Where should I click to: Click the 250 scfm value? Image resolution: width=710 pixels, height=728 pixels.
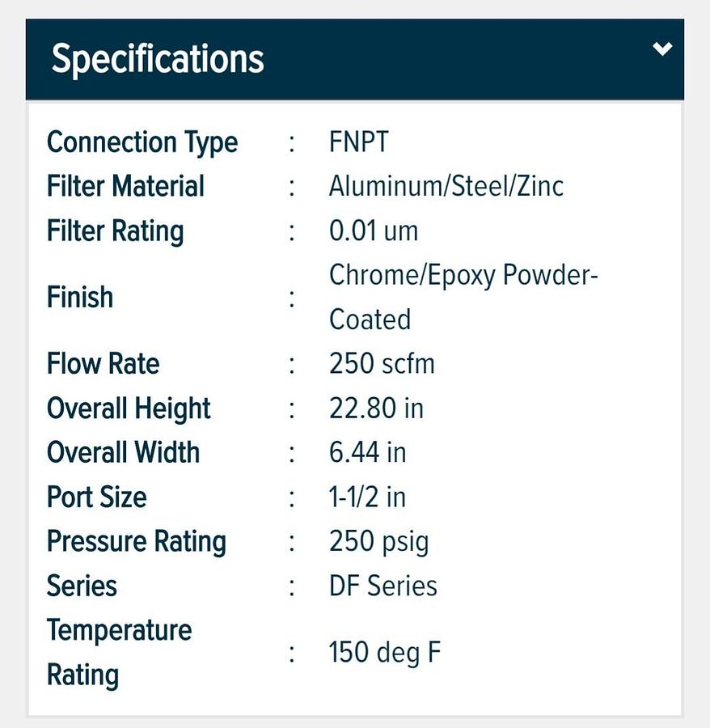pyautogui.click(x=382, y=363)
